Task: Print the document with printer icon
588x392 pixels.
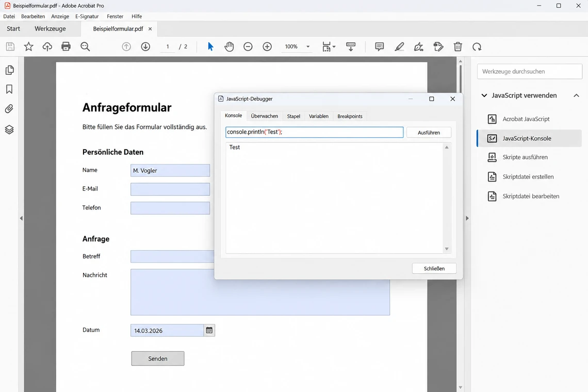Action: click(66, 46)
